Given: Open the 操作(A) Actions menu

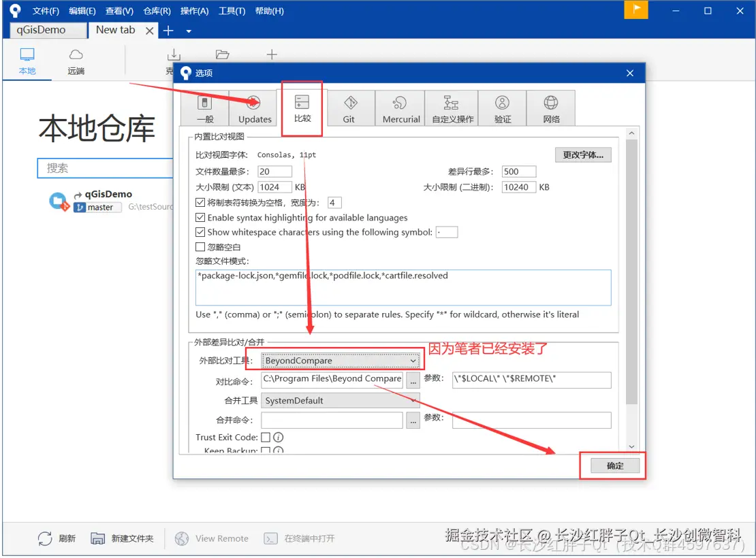Looking at the screenshot, I should 194,11.
